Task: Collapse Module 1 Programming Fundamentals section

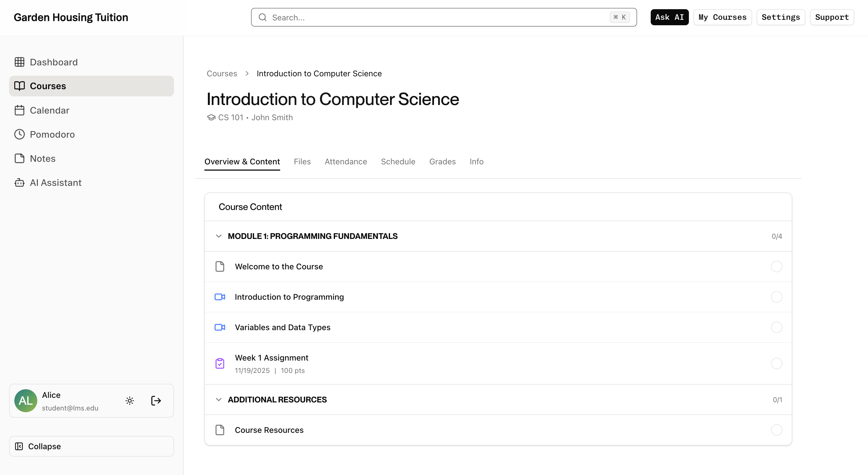Action: (219, 236)
